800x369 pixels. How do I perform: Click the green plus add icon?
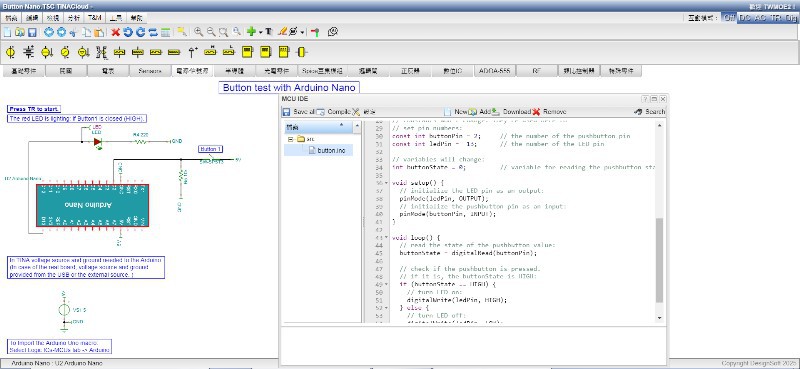pos(251,32)
